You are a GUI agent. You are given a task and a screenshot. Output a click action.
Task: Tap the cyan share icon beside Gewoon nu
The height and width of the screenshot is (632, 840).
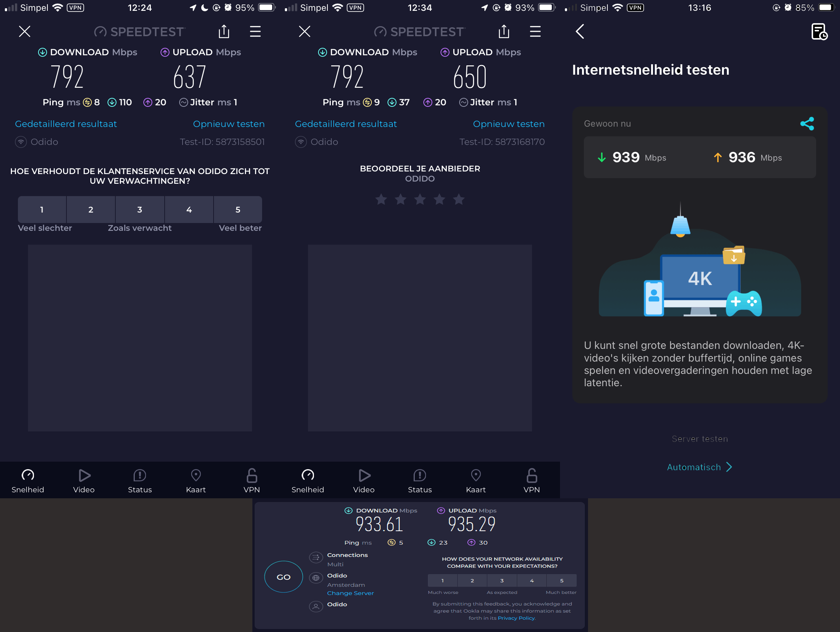(806, 124)
